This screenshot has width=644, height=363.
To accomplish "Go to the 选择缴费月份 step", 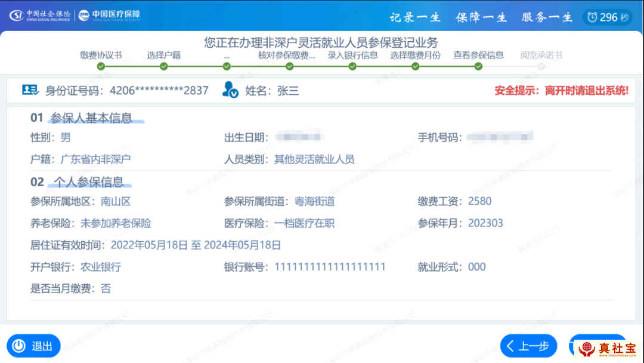I will (x=415, y=56).
